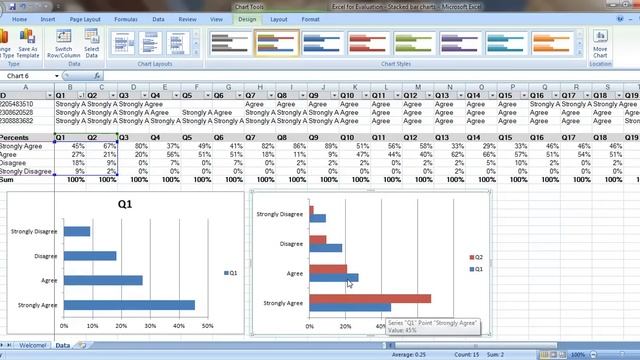This screenshot has height=360, width=640.
Task: Open the Home ribbon tab
Action: click(x=19, y=19)
